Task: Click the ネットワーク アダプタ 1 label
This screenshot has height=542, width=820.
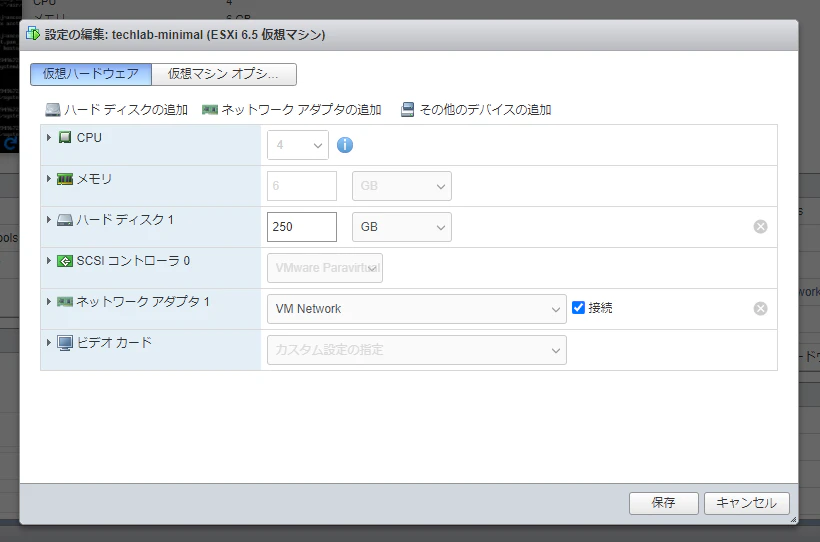Action: click(143, 302)
